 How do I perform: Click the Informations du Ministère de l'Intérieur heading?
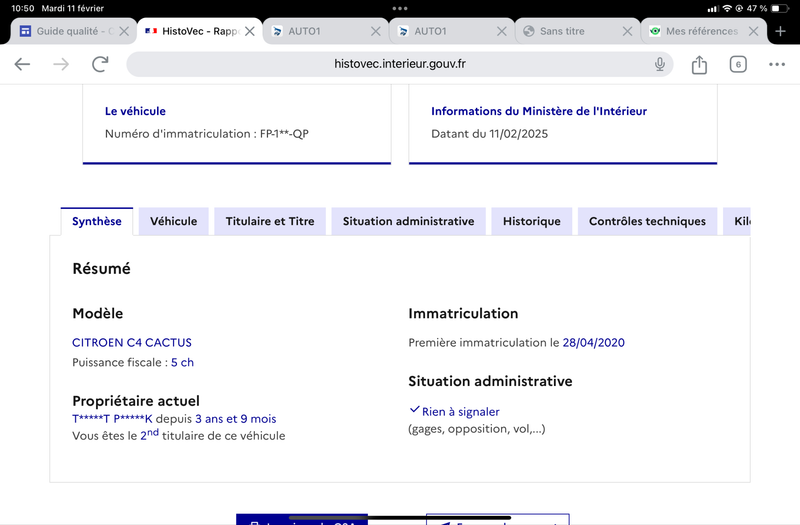(539, 111)
